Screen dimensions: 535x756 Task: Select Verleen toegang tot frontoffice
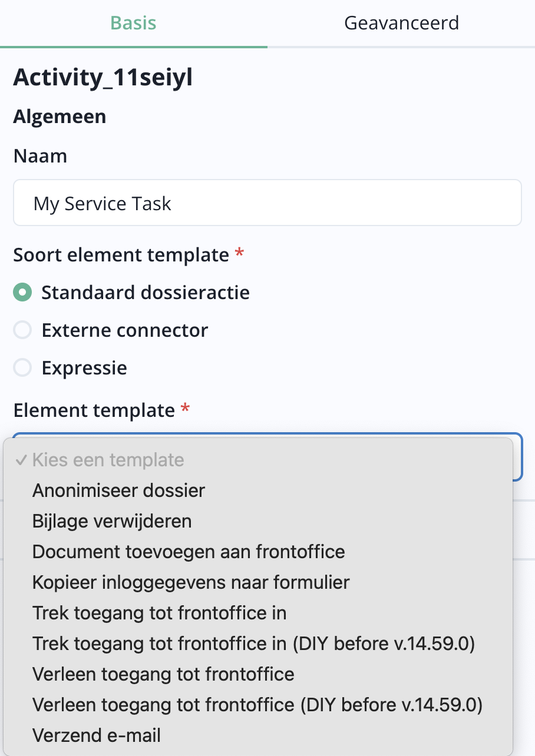tap(163, 674)
